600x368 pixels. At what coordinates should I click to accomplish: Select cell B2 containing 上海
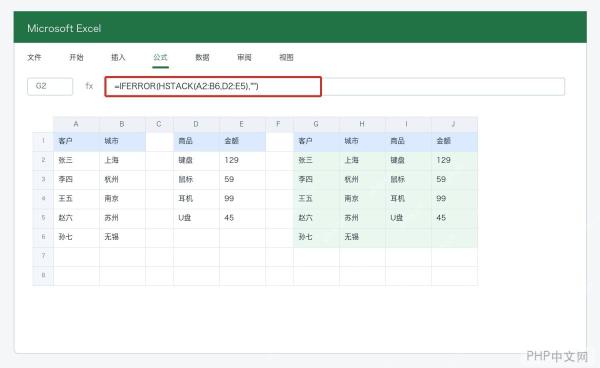(122, 160)
